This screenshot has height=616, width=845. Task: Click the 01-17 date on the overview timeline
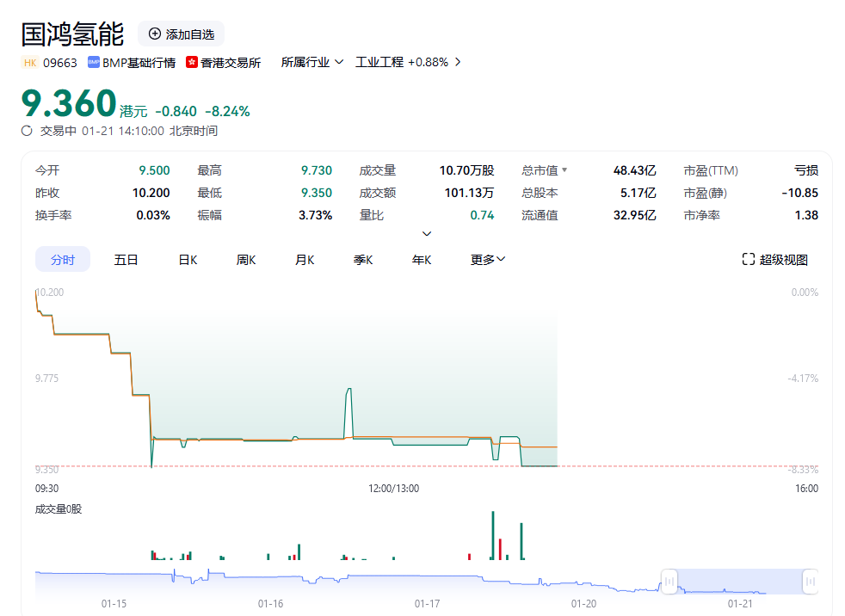428,604
